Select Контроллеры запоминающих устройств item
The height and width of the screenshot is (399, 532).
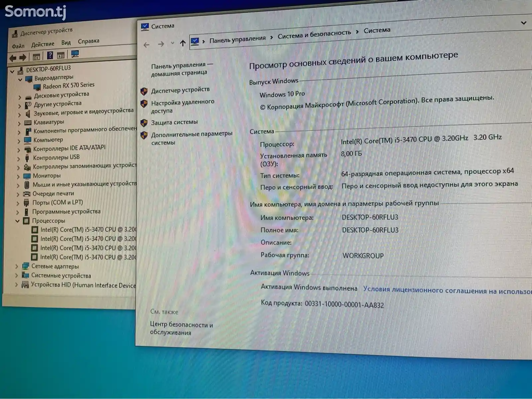[84, 165]
